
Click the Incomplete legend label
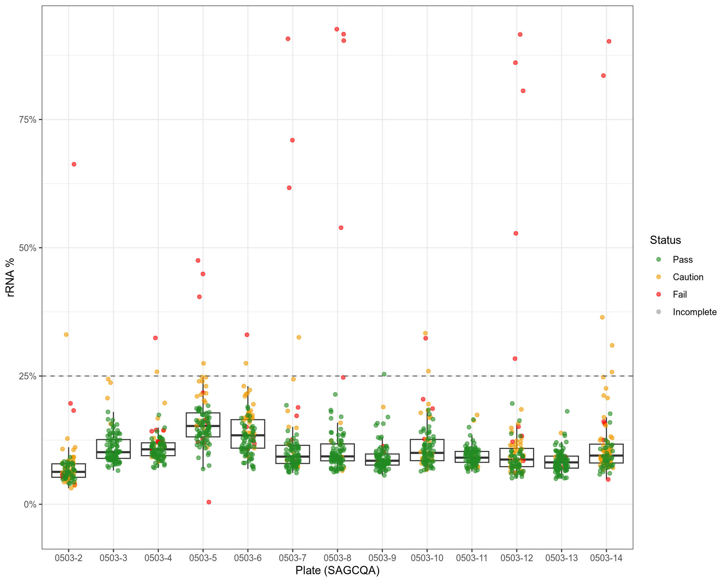pos(694,312)
